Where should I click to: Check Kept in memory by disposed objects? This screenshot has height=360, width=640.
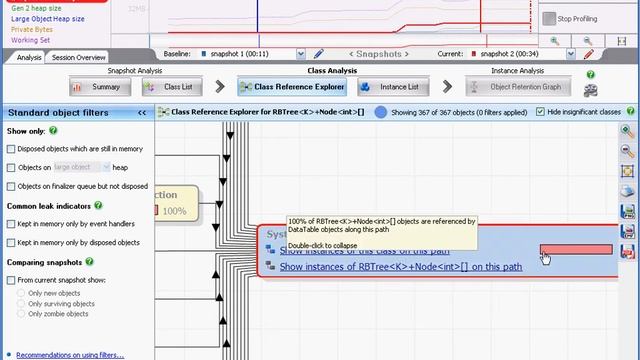tap(11, 243)
